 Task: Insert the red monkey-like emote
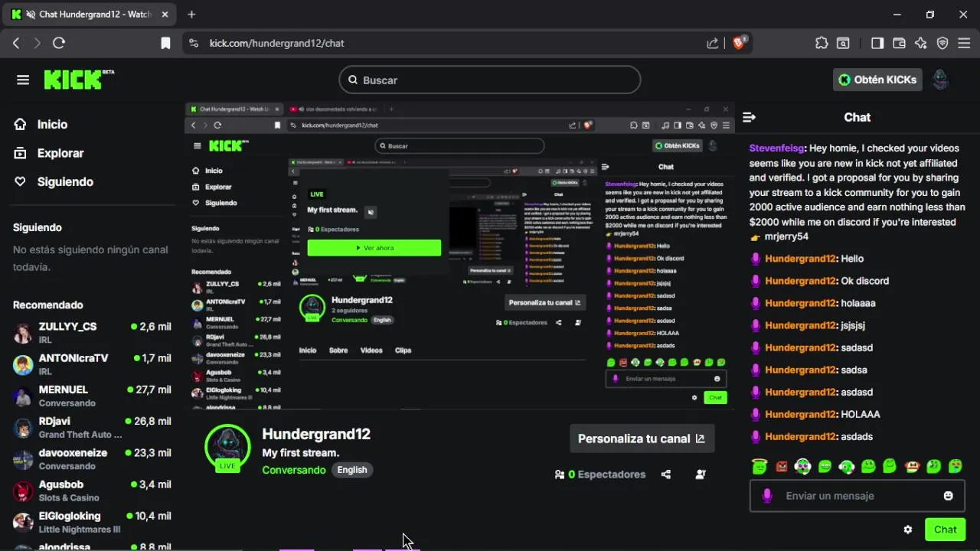pyautogui.click(x=912, y=465)
